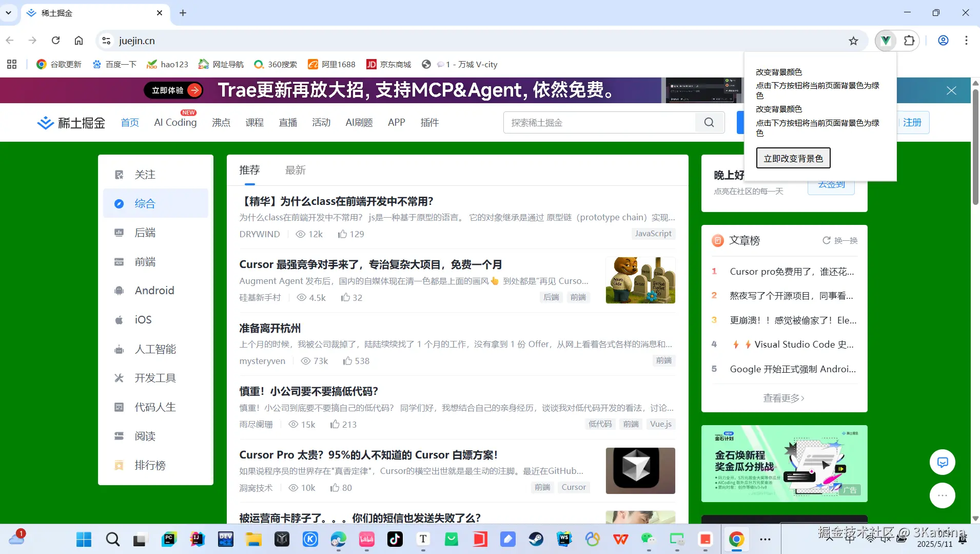Open WPS Office from the taskbar
This screenshot has width=980, height=554.
coord(621,539)
